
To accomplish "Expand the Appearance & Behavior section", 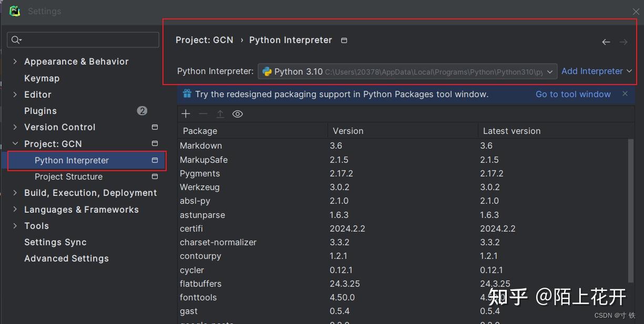I will [x=14, y=61].
